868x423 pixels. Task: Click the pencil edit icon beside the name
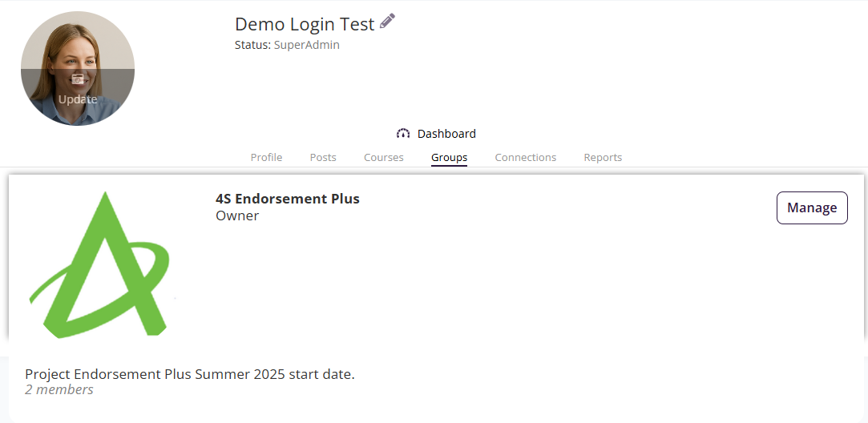click(388, 22)
